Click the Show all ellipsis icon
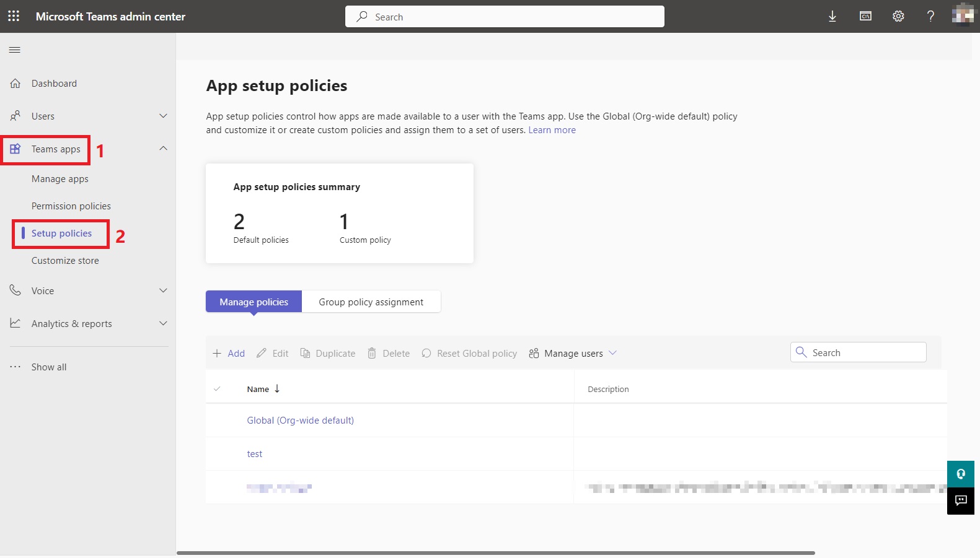Viewport: 980px width, 558px height. tap(15, 367)
